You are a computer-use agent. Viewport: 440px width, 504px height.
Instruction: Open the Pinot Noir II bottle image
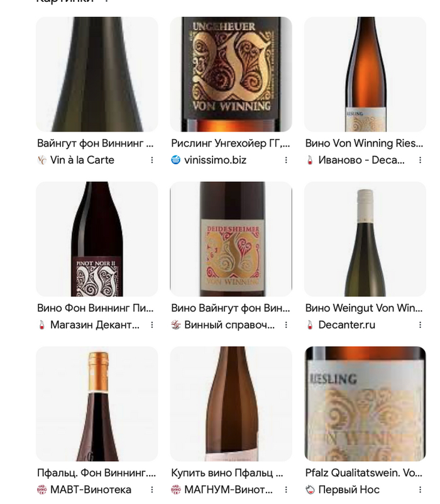(97, 239)
